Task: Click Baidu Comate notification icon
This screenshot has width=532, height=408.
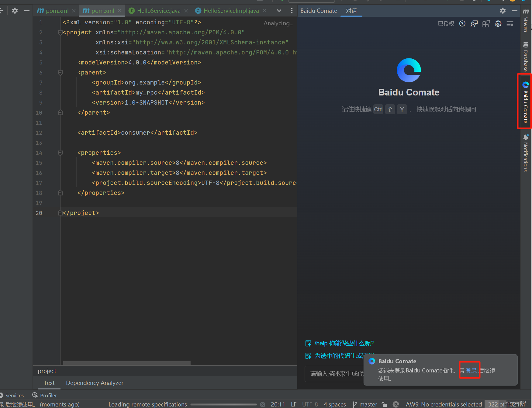Action: click(372, 361)
